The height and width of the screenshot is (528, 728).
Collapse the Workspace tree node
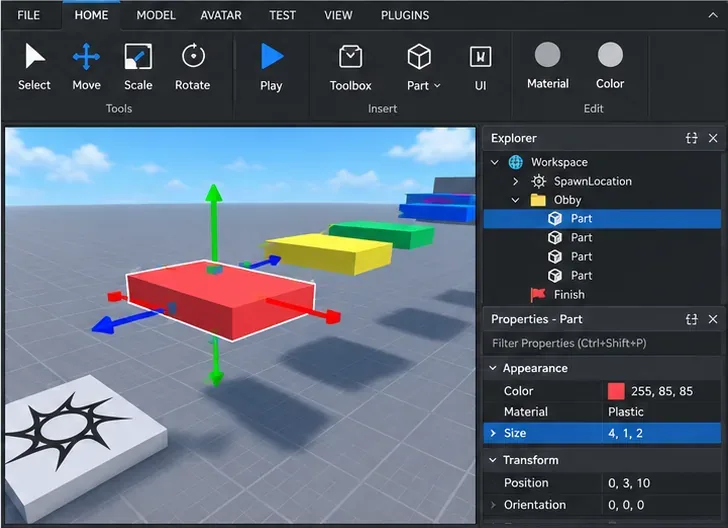(x=495, y=162)
